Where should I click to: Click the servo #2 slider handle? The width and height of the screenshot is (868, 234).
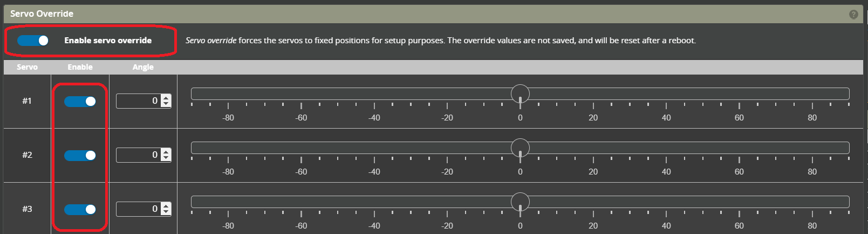click(x=520, y=148)
